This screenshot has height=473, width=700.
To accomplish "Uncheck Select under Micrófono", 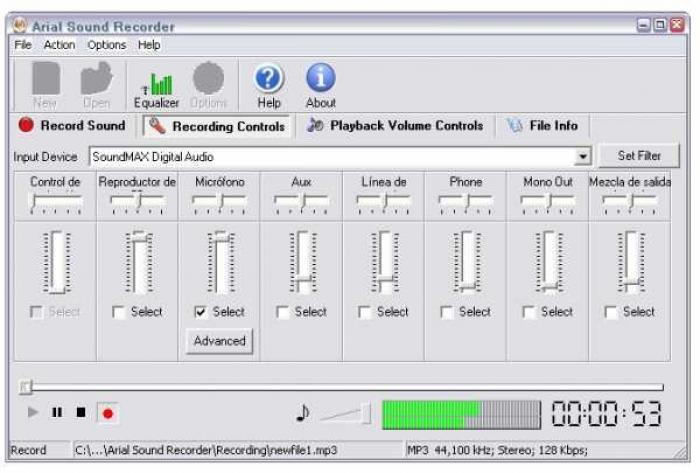I will tap(200, 312).
